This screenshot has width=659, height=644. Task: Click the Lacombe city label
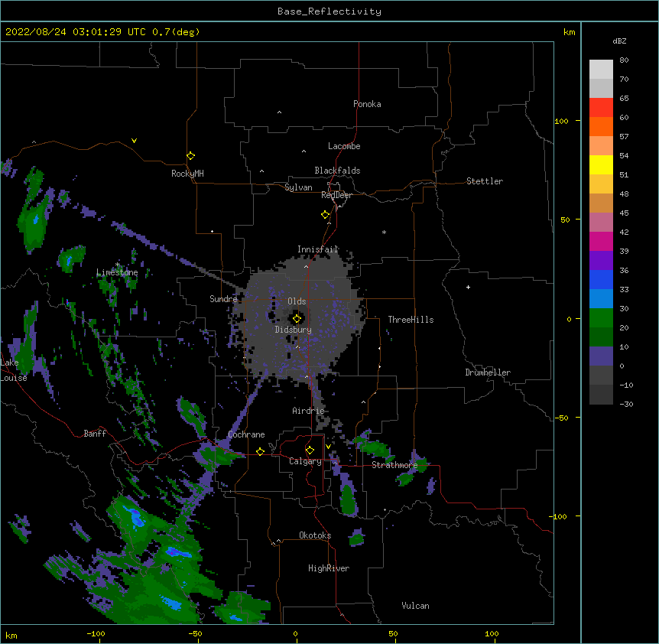pyautogui.click(x=344, y=146)
